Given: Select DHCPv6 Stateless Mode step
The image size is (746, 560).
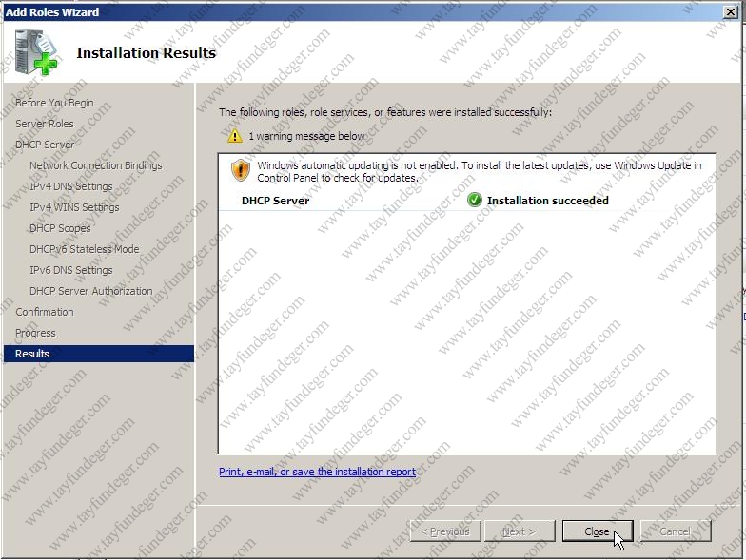Looking at the screenshot, I should (x=84, y=249).
